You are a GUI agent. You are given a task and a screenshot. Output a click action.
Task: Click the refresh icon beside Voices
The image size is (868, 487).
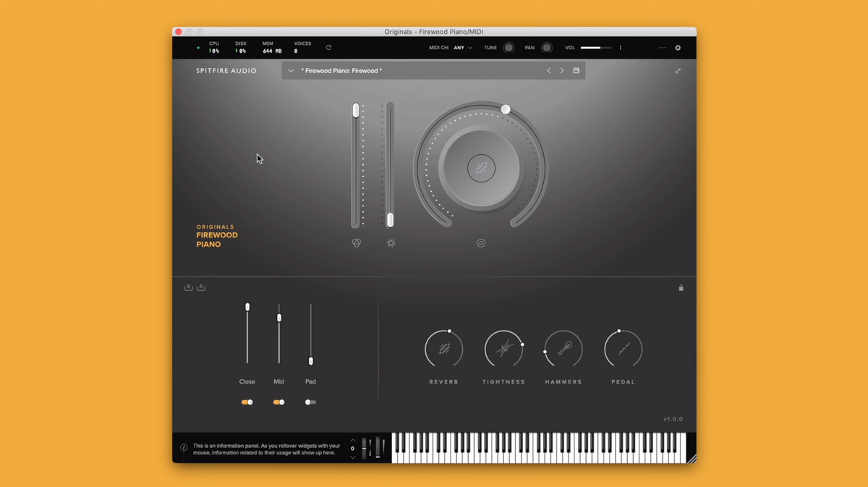pyautogui.click(x=328, y=48)
